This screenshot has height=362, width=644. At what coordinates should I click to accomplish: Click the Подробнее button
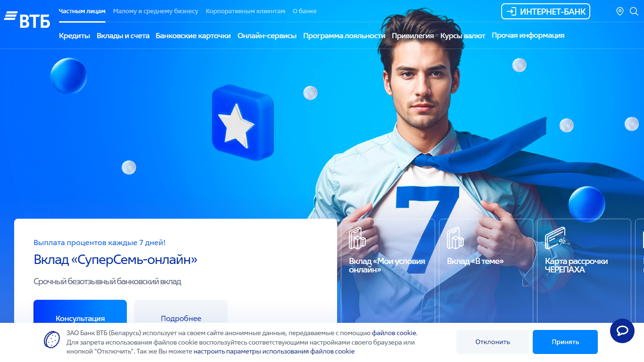click(x=181, y=312)
